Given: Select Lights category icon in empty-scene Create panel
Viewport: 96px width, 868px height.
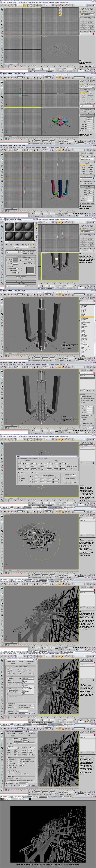Looking at the screenshot, I should click(85, 12).
